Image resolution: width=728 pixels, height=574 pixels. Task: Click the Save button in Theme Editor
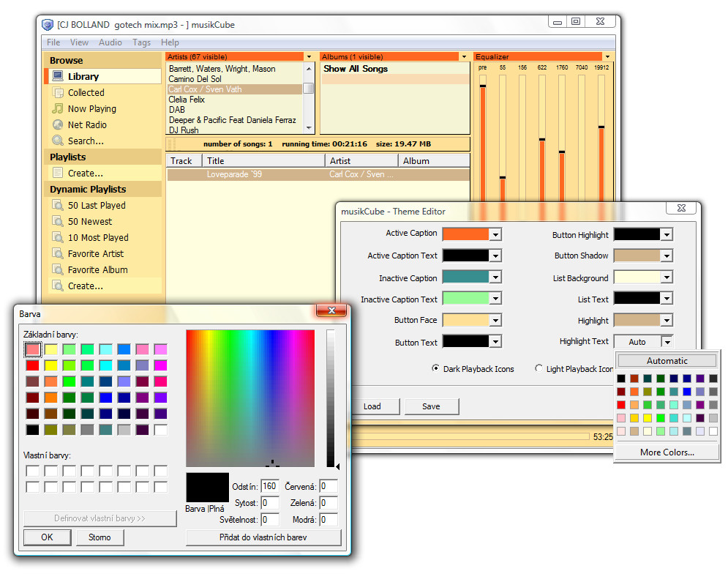click(x=432, y=406)
